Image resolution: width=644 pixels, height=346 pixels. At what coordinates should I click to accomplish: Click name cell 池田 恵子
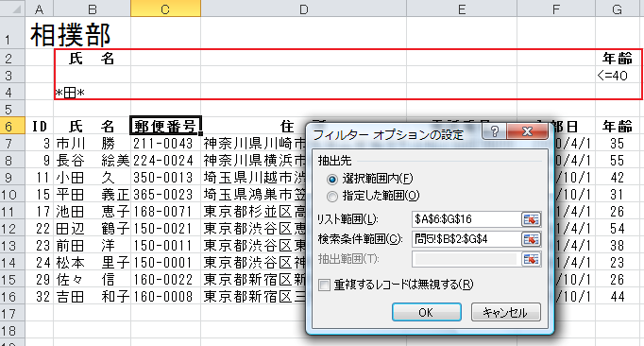point(92,212)
